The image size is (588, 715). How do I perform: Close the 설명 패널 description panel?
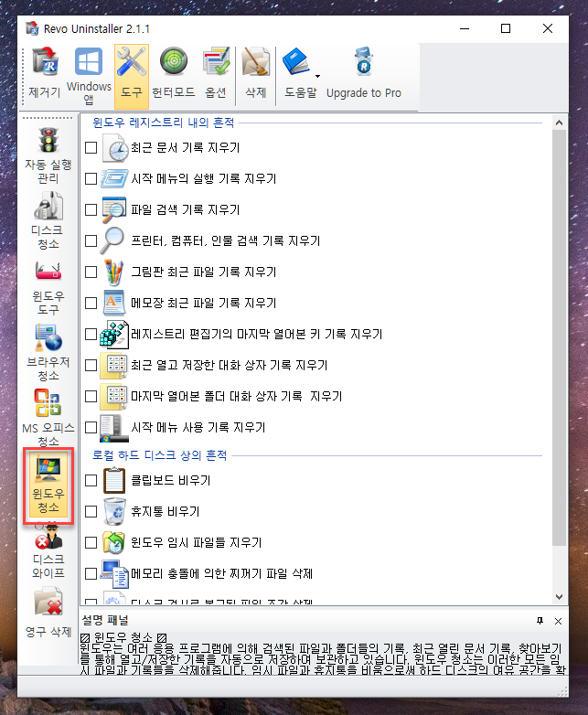[558, 621]
